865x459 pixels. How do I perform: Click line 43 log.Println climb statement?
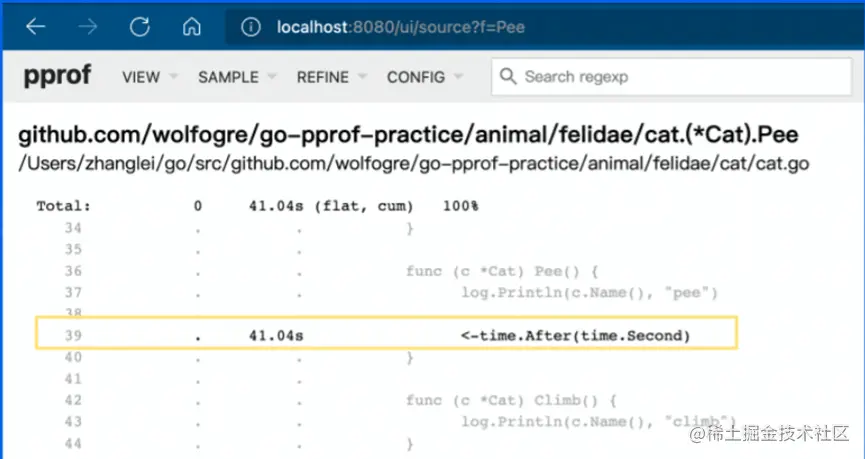click(599, 422)
